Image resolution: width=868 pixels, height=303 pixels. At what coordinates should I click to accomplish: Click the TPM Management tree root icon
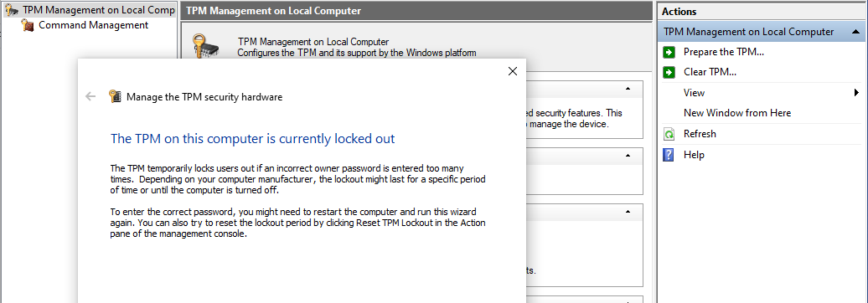(12, 10)
